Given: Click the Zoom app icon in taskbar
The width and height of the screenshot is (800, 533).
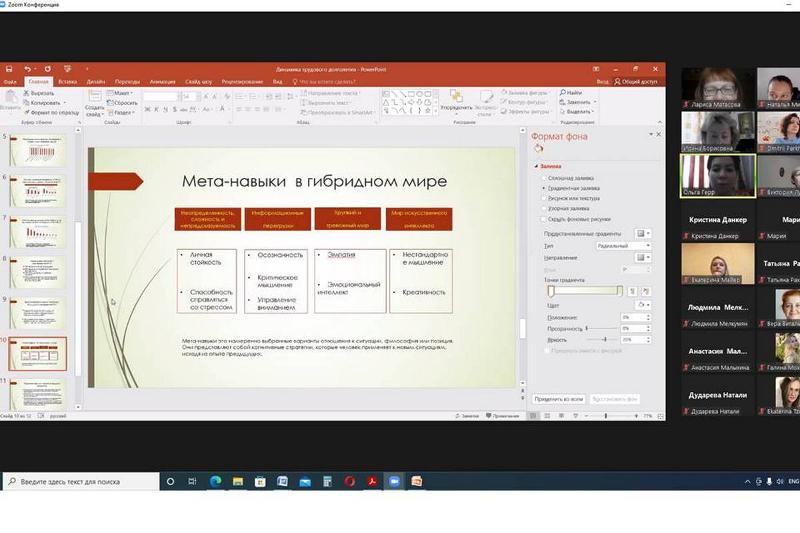Looking at the screenshot, I should pyautogui.click(x=394, y=481).
